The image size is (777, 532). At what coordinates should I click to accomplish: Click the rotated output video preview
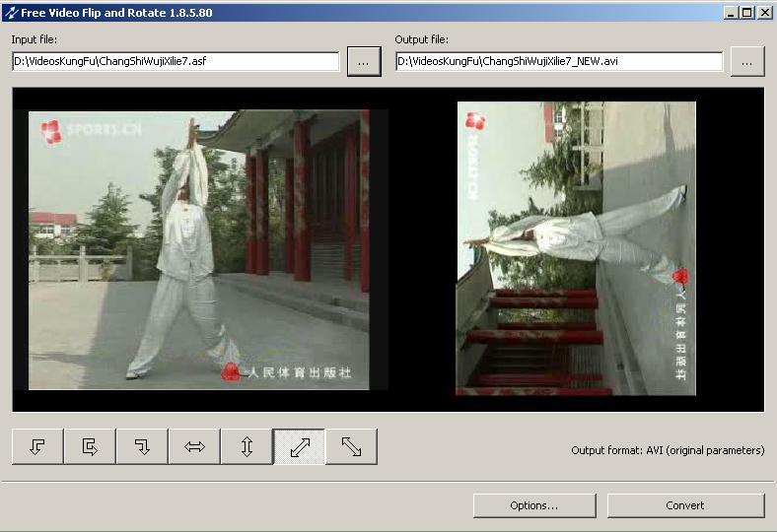click(x=576, y=248)
